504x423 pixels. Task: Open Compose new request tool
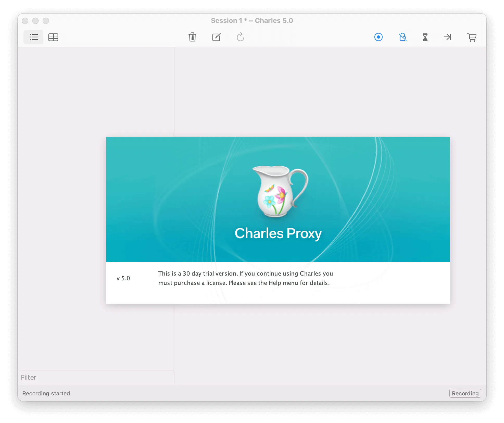pos(216,37)
